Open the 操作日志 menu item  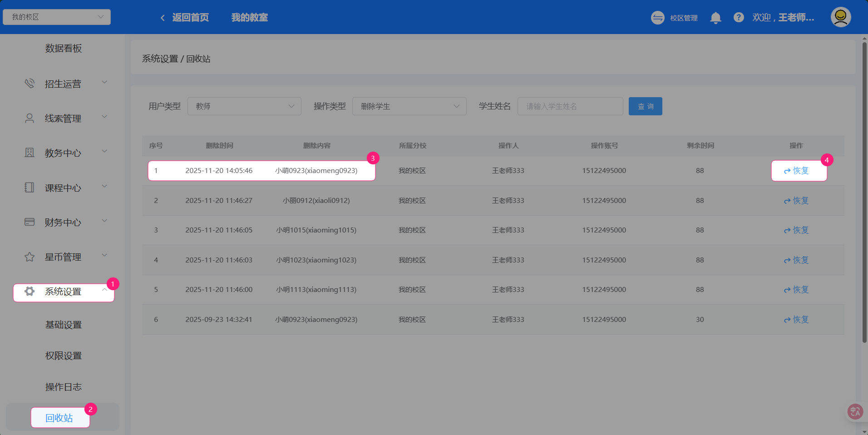pyautogui.click(x=63, y=387)
